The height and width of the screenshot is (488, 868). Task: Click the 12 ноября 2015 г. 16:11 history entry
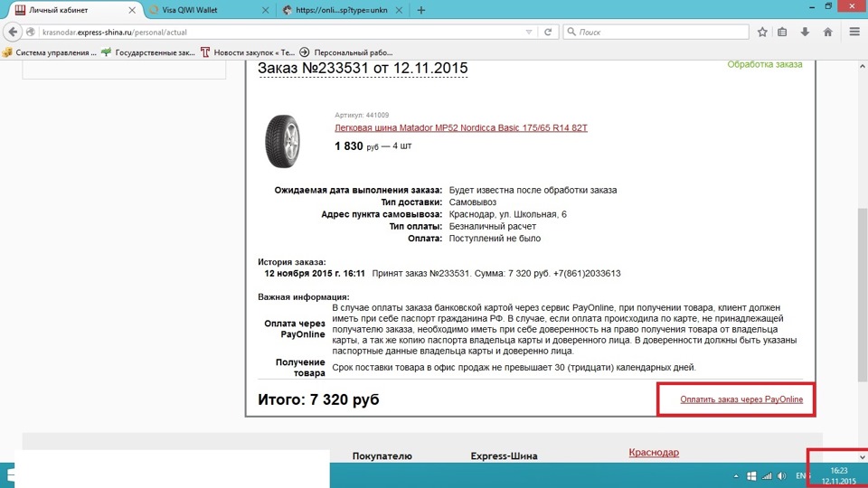(315, 273)
